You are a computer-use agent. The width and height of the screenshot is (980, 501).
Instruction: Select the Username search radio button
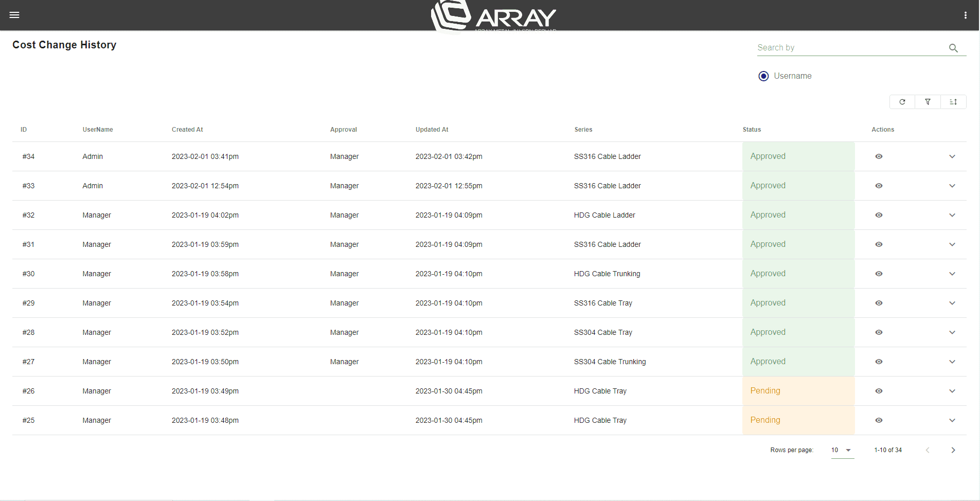click(763, 76)
